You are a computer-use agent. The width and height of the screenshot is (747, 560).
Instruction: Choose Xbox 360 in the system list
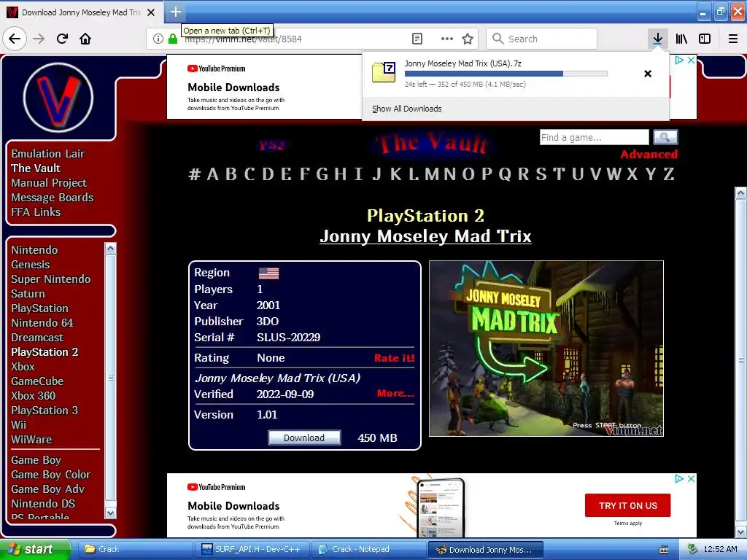34,396
